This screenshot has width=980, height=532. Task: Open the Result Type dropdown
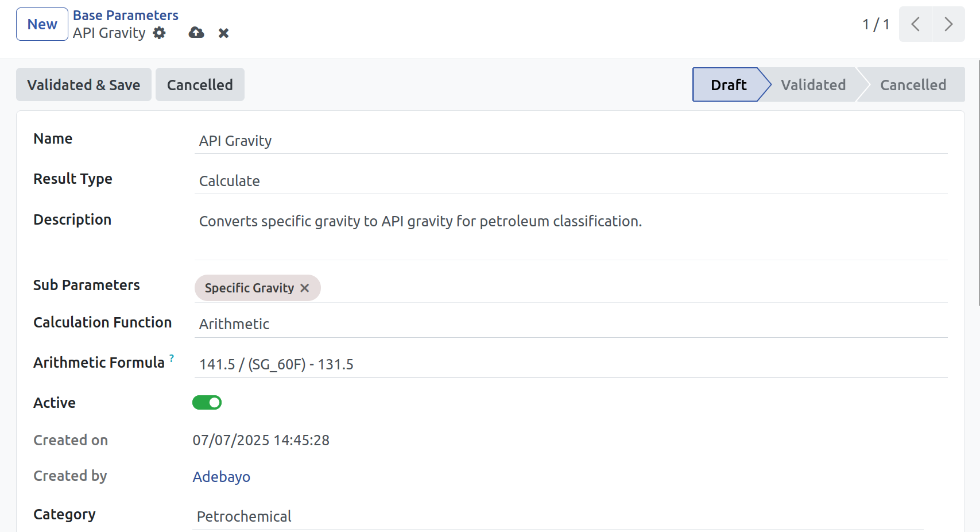(x=571, y=181)
